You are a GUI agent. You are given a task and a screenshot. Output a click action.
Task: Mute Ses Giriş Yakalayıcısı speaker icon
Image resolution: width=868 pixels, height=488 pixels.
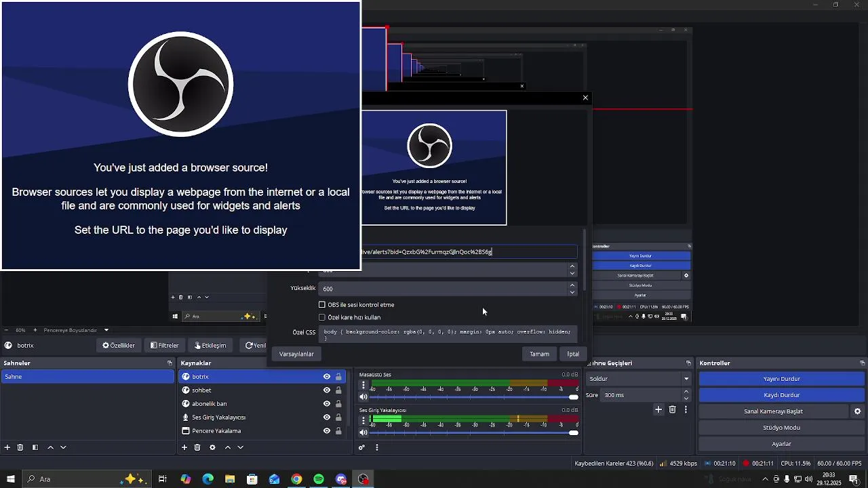click(x=363, y=432)
